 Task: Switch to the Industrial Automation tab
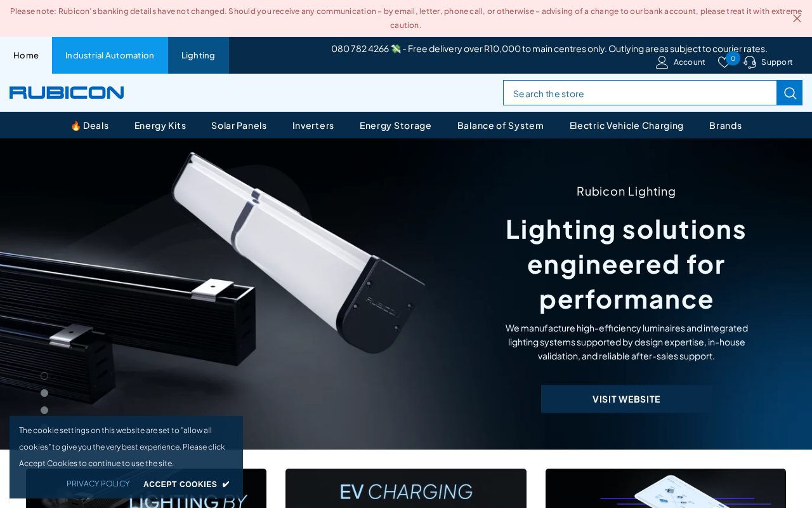point(110,55)
